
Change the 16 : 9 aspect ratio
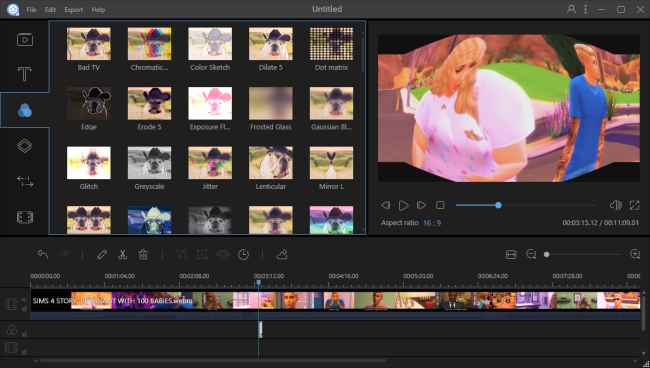click(x=432, y=223)
